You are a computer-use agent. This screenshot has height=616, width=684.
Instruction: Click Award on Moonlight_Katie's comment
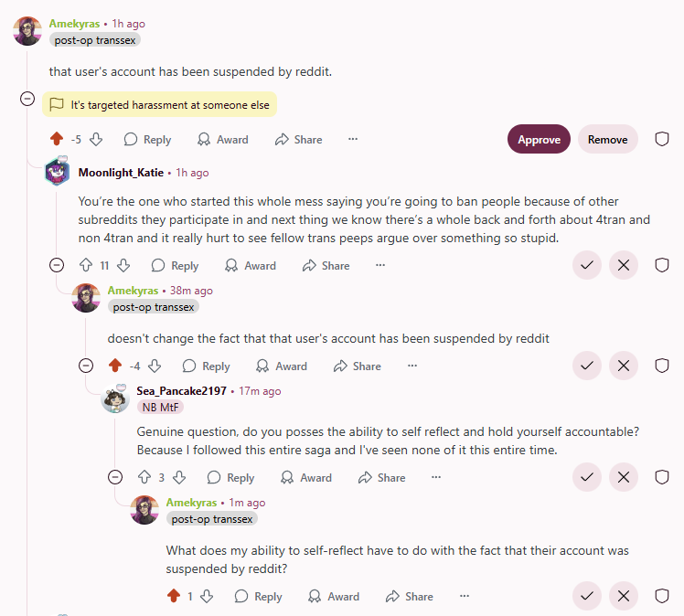click(251, 265)
